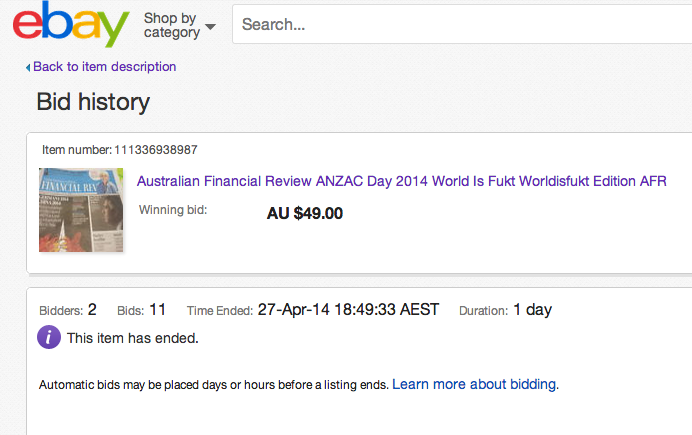Click the Bid history heading

93,102
